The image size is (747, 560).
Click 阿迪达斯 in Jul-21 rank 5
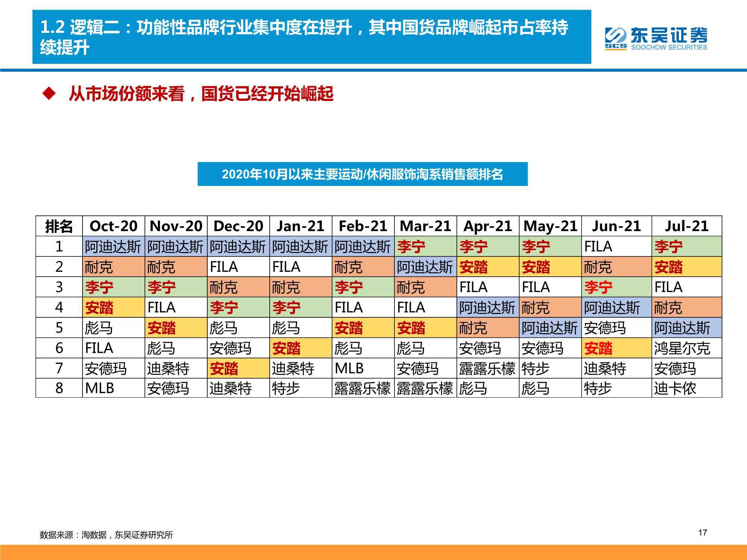(x=687, y=327)
